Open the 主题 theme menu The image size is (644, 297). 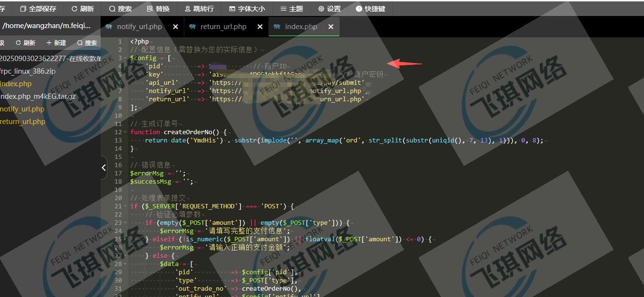point(291,9)
